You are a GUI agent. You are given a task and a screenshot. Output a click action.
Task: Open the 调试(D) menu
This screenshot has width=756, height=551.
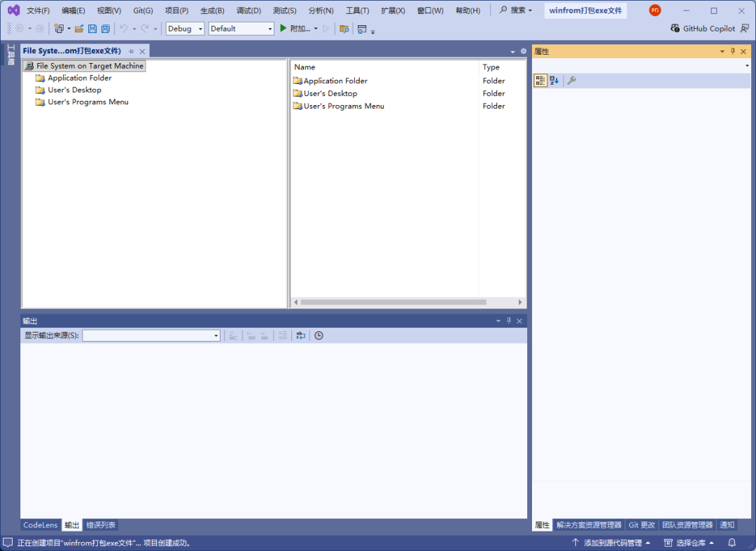pyautogui.click(x=248, y=10)
